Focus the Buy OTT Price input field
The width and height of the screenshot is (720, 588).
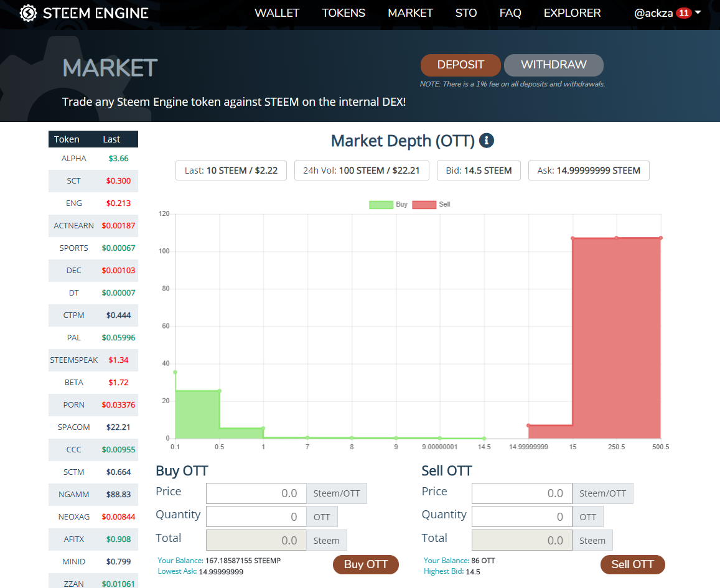(256, 493)
